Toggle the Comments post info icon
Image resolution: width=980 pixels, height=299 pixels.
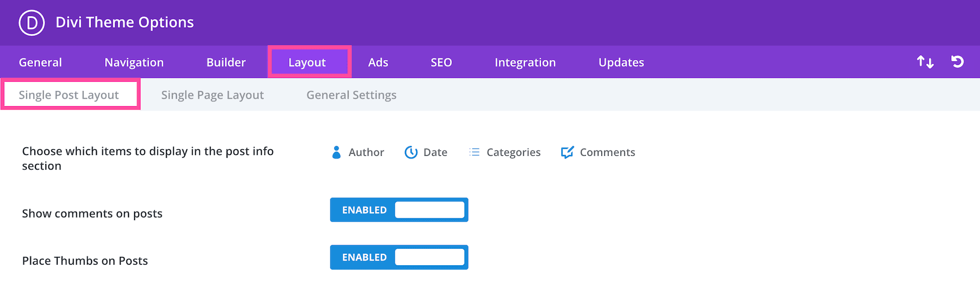567,152
